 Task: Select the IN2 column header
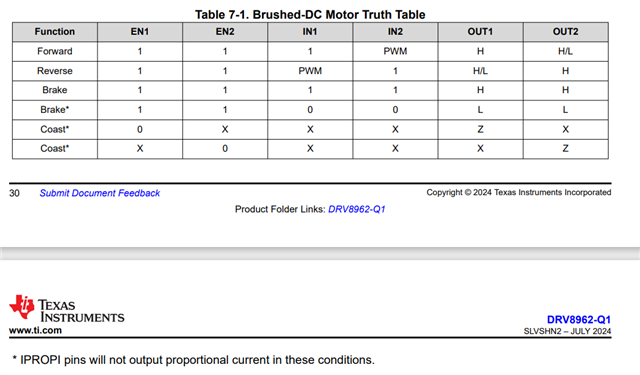pos(395,32)
